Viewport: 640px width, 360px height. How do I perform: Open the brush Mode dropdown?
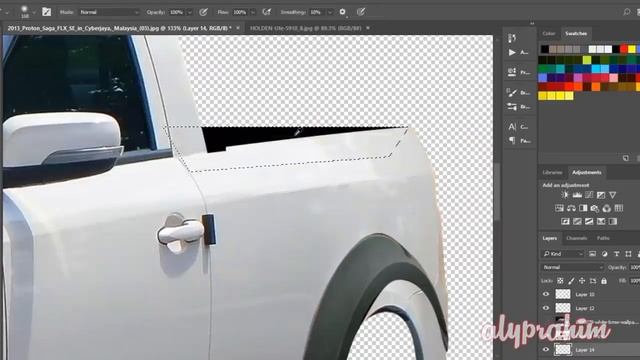coord(109,12)
